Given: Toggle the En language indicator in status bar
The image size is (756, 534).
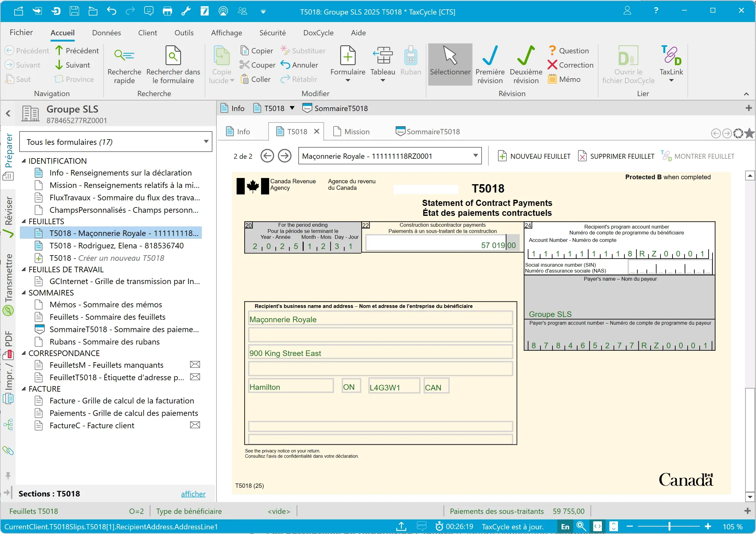Looking at the screenshot, I should tap(565, 527).
